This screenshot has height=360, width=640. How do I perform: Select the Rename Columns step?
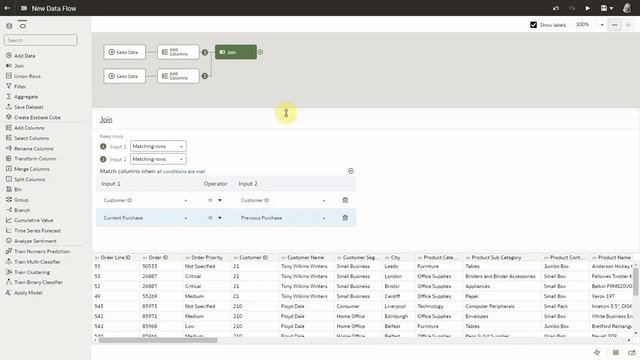[30, 149]
